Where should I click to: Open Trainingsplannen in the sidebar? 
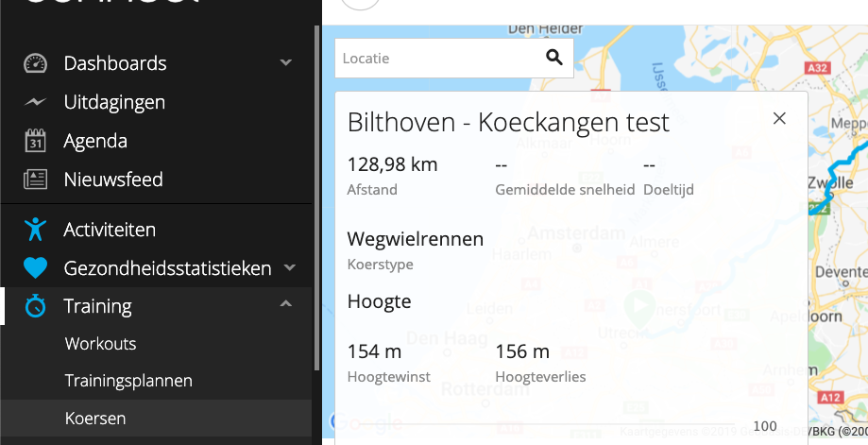(128, 381)
